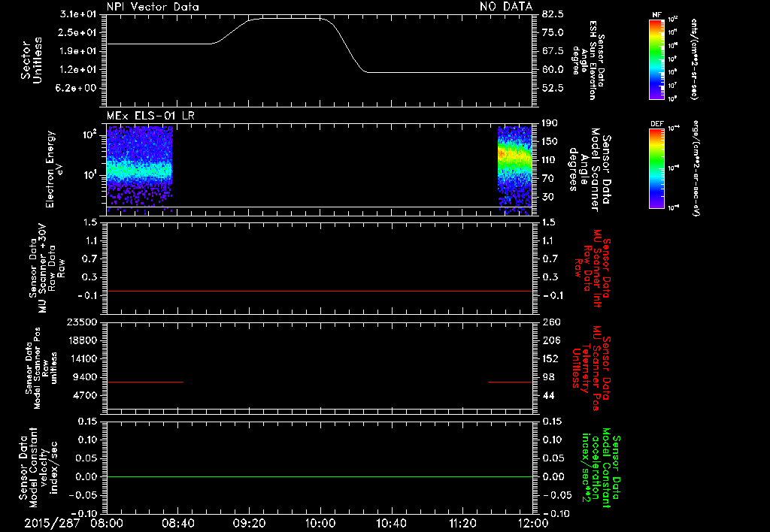The image size is (770, 532).
Task: Click the green 'Model Constant acceleration' title
Action: [x=601, y=467]
